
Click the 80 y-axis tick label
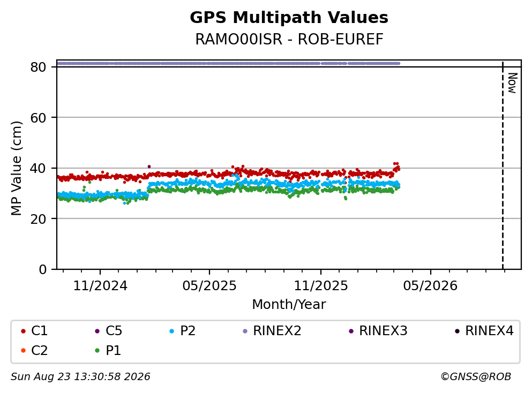coord(39,67)
